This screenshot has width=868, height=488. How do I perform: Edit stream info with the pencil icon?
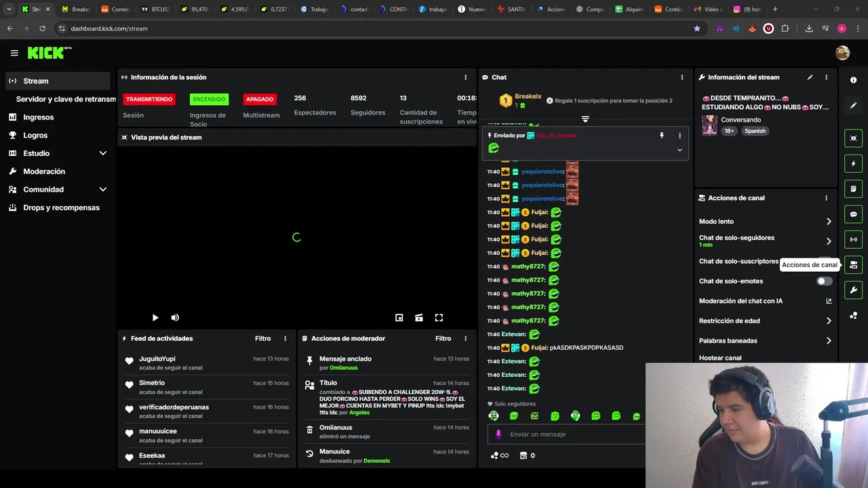810,77
